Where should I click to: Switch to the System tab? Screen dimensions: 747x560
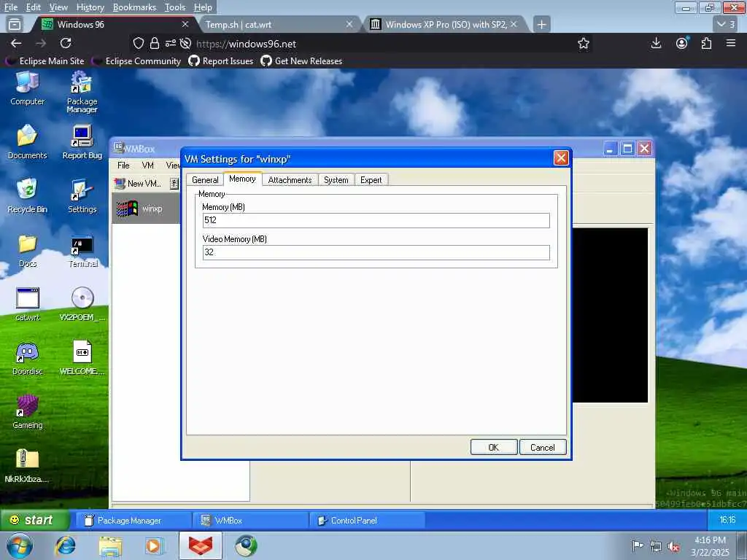click(336, 180)
